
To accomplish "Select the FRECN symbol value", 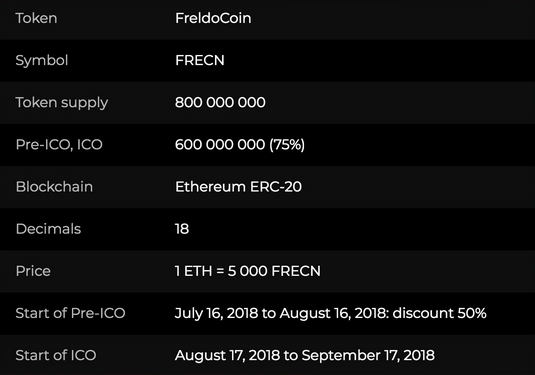I will [200, 60].
